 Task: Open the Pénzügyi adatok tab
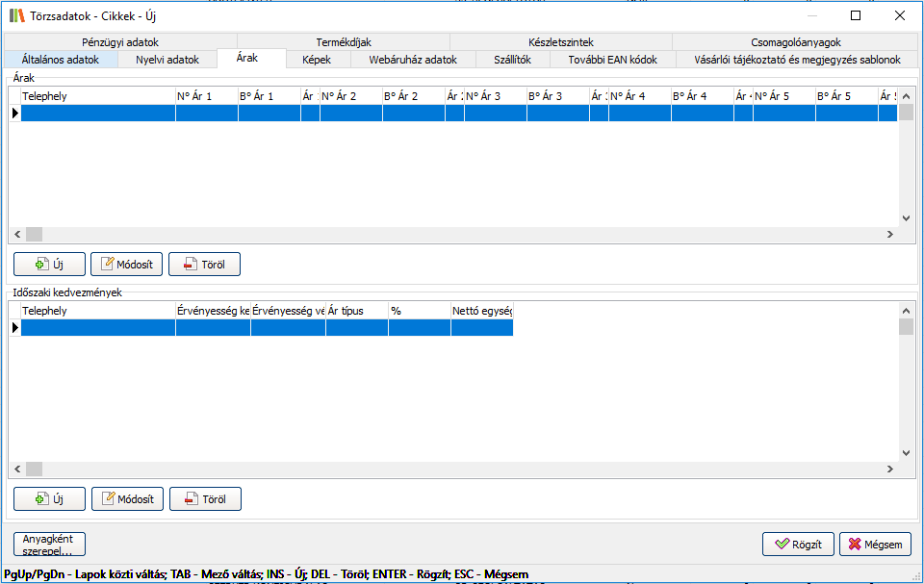120,42
